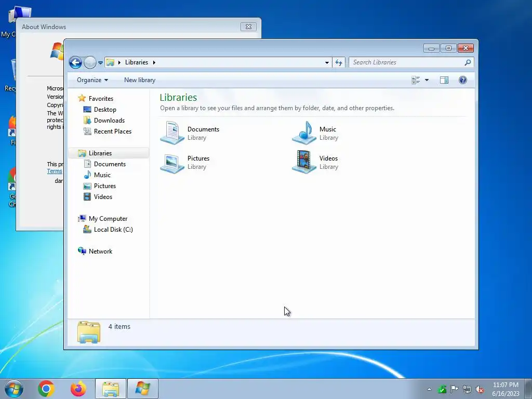Open the Organize menu
The width and height of the screenshot is (532, 399).
92,80
